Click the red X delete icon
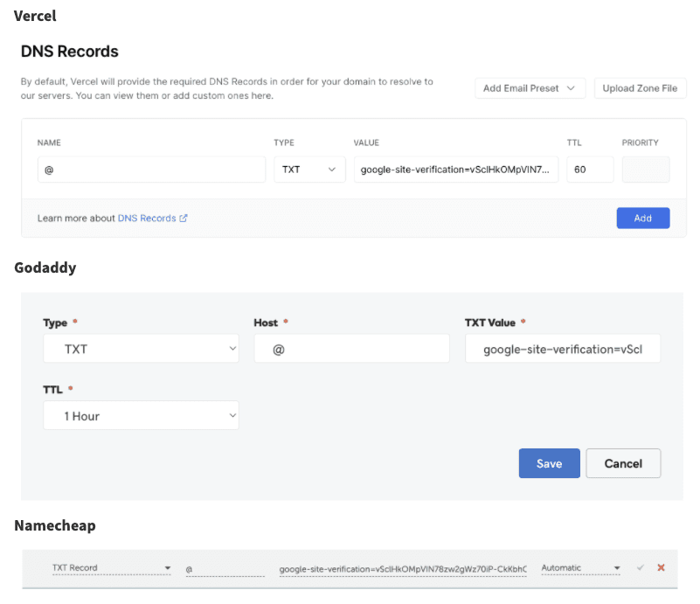 click(x=661, y=568)
